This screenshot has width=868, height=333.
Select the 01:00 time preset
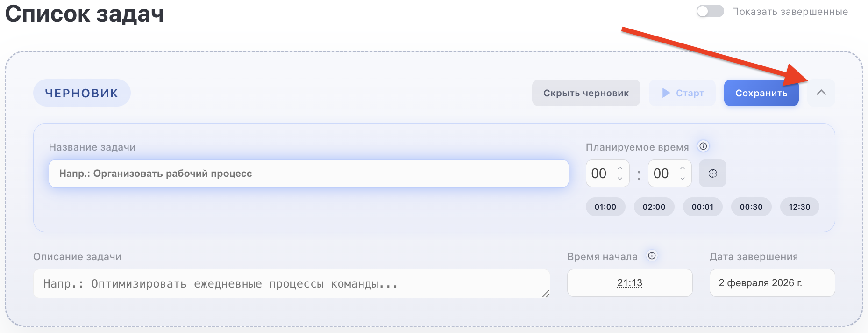605,206
